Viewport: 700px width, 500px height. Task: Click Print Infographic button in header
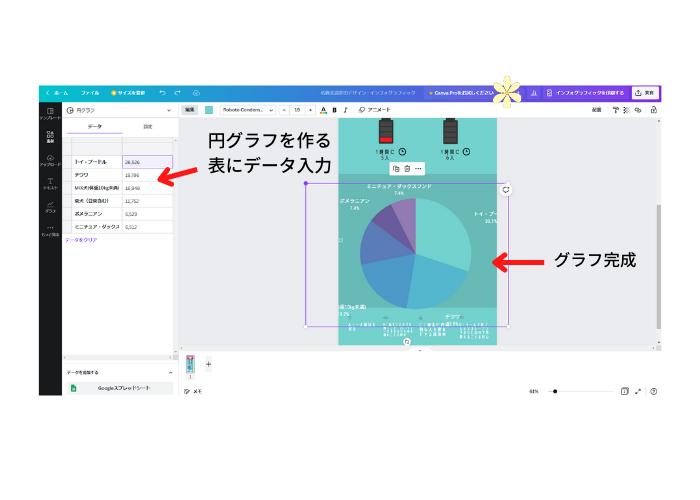tap(585, 93)
